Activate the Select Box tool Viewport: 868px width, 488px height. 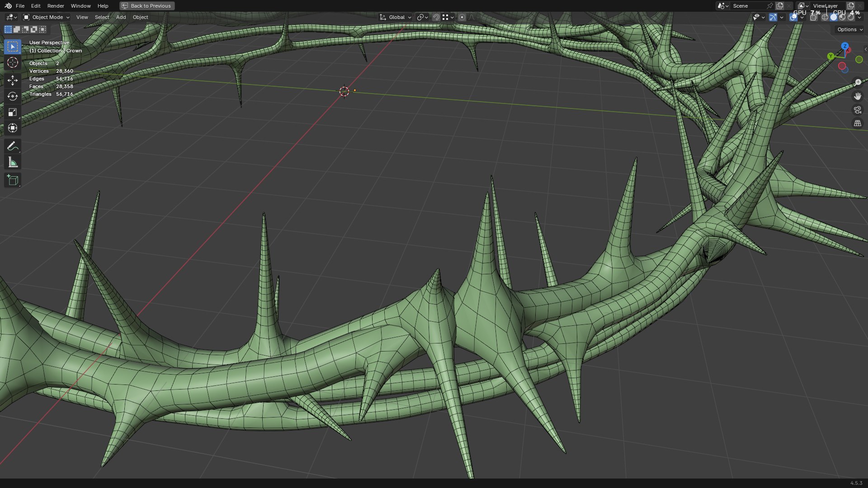click(13, 47)
